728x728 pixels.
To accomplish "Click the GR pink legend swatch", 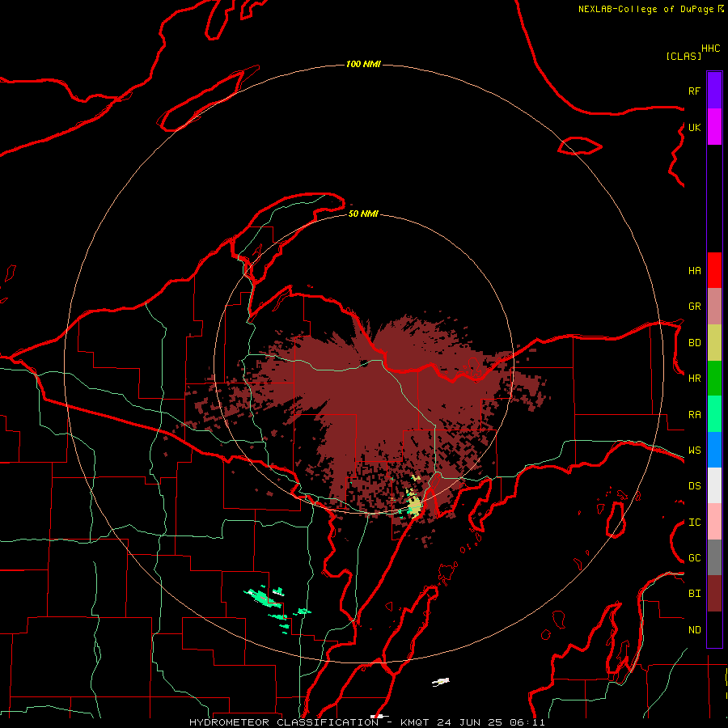I will tap(714, 307).
